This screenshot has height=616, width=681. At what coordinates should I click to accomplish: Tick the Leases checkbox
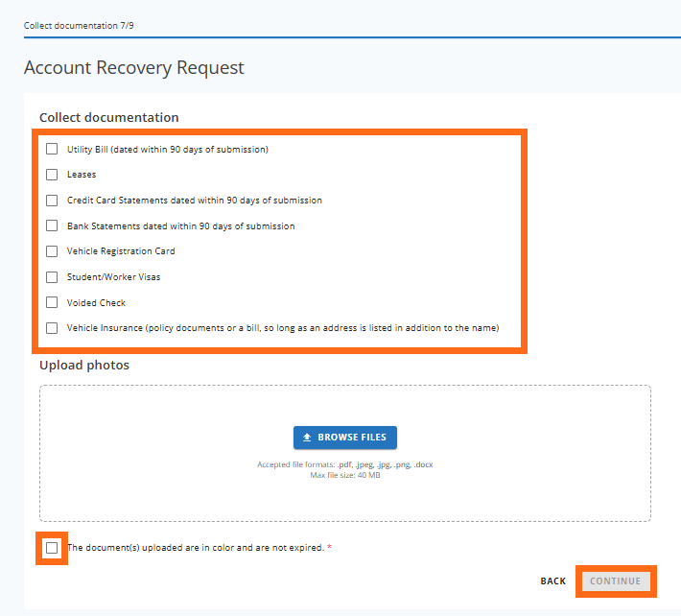click(x=52, y=175)
